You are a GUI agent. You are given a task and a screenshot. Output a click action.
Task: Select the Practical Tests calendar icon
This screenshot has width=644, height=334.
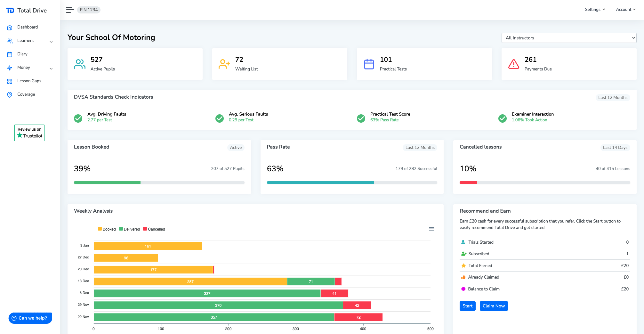coord(369,64)
